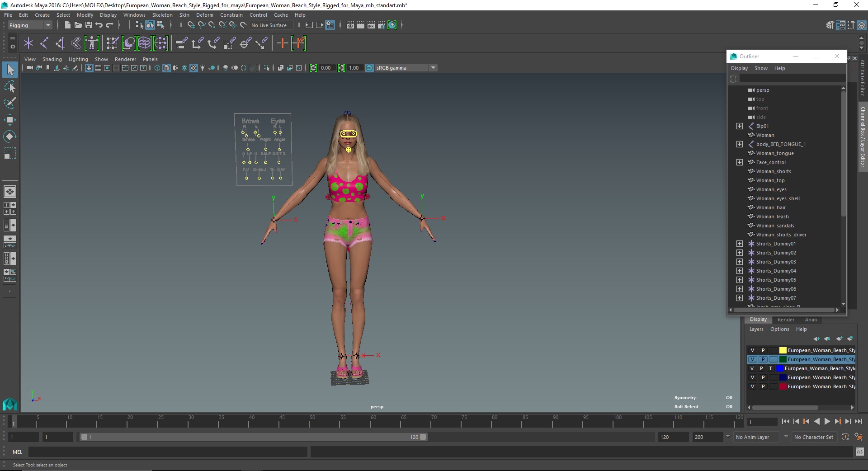
Task: Click the HumanIK character shelf icon
Action: [92, 43]
